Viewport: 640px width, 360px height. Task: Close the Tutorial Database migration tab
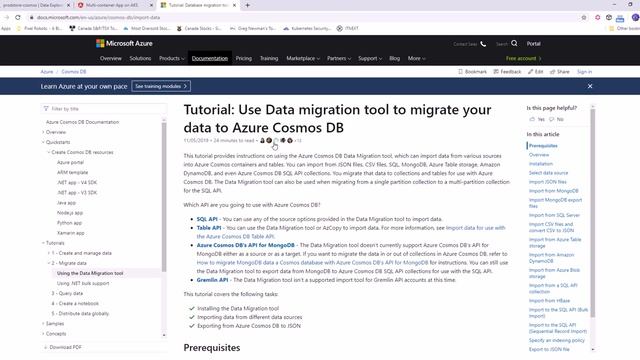click(234, 5)
